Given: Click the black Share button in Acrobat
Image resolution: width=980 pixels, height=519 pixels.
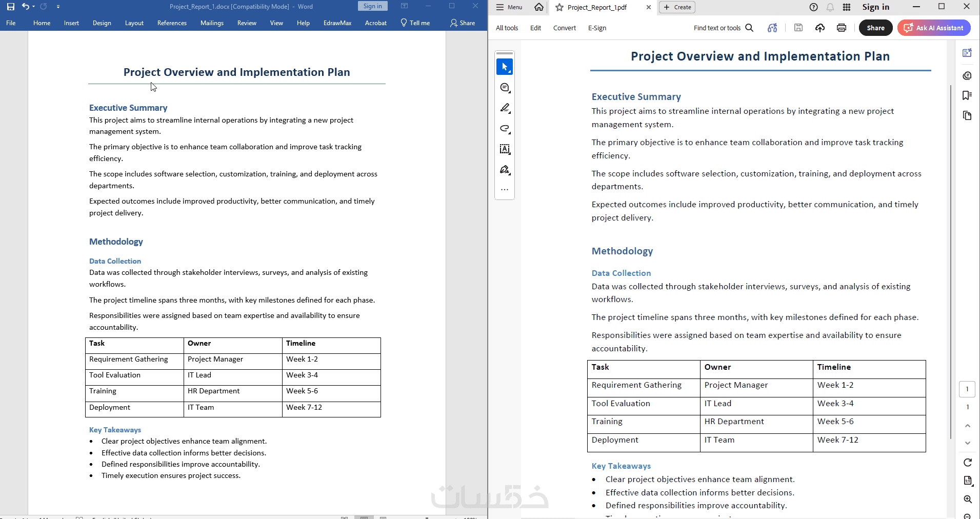Looking at the screenshot, I should point(876,28).
